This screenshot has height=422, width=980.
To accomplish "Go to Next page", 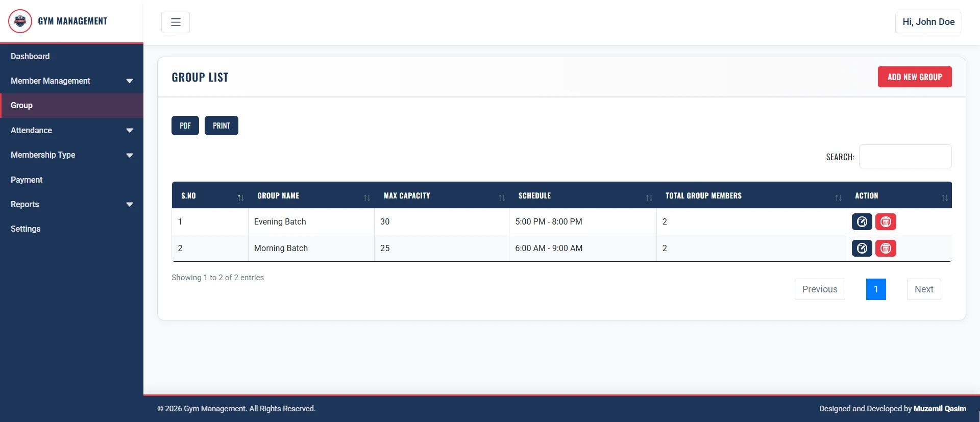I will point(924,289).
